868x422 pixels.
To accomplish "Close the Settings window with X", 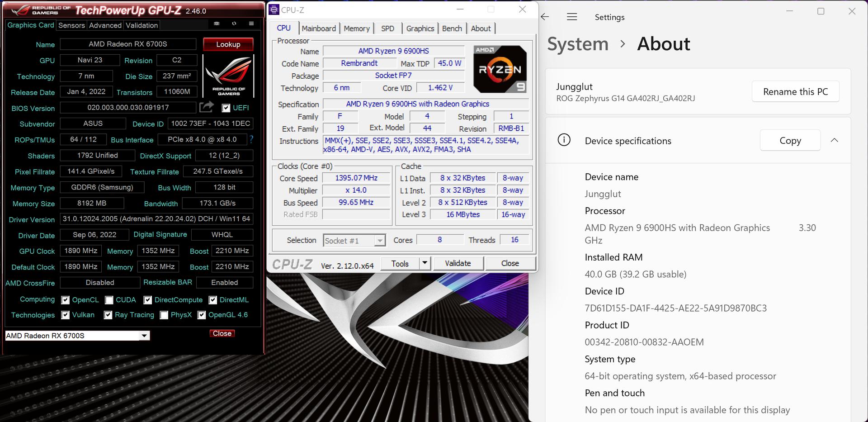I will tap(852, 11).
